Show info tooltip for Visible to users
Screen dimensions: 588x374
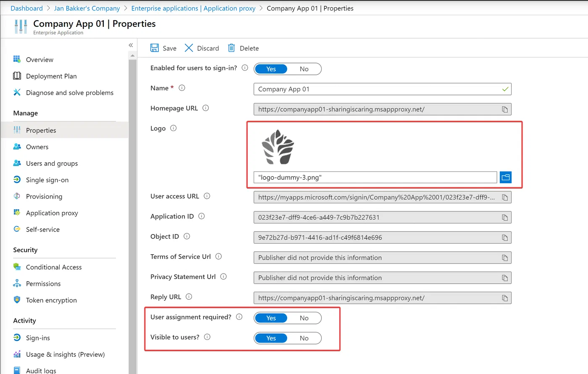pos(207,337)
